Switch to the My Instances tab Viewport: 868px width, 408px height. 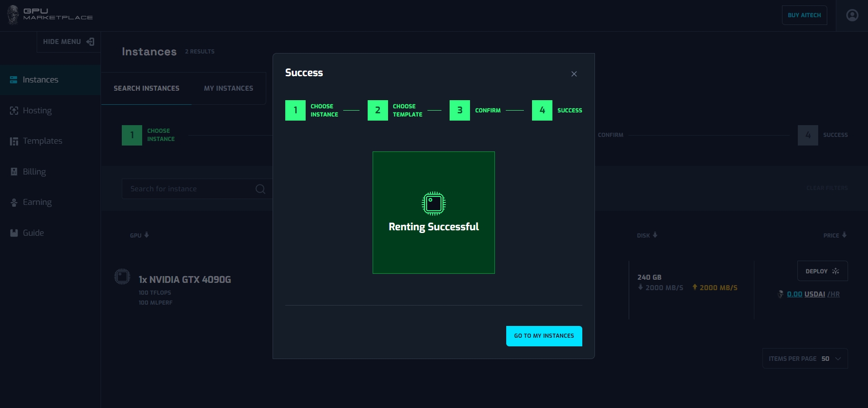tap(228, 88)
